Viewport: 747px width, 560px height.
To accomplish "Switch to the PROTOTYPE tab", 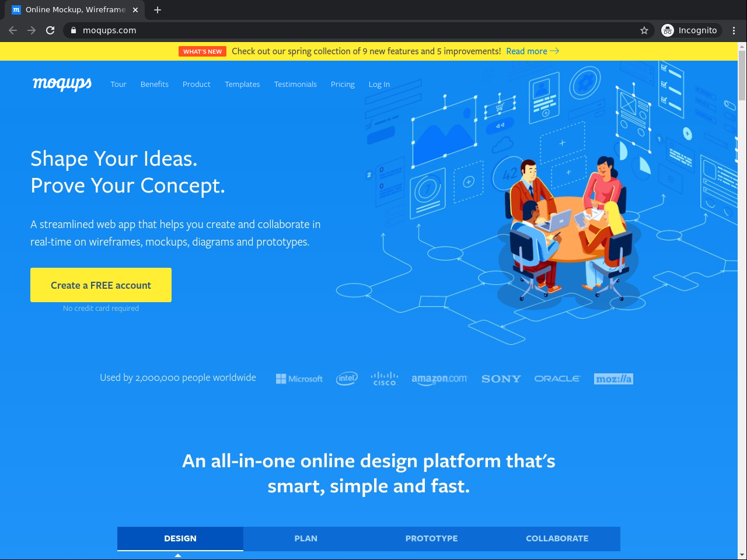I will tap(432, 538).
